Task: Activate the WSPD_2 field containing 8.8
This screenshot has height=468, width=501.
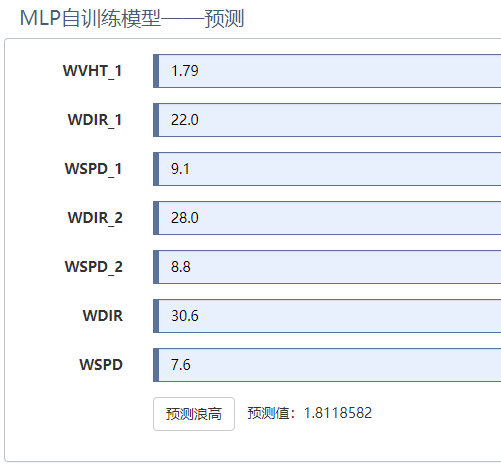Action: pos(327,267)
